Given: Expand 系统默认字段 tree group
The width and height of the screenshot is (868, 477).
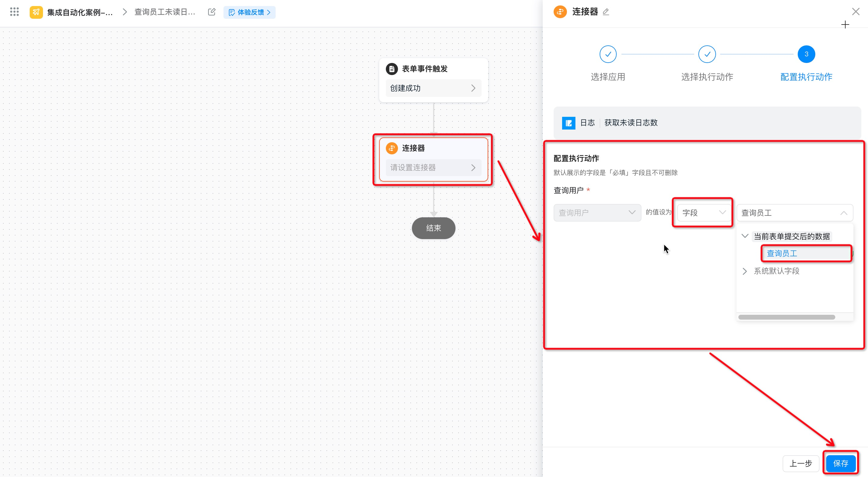Looking at the screenshot, I should (745, 271).
